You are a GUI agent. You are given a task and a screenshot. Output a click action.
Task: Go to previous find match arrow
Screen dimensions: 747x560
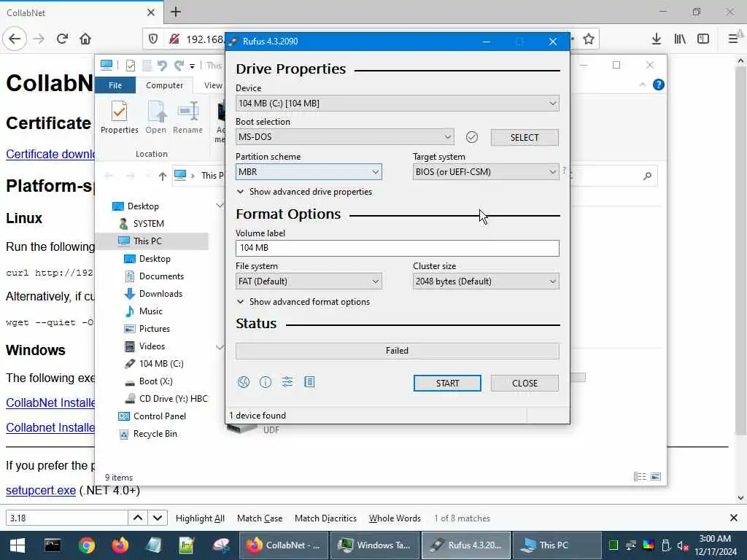pyautogui.click(x=138, y=518)
